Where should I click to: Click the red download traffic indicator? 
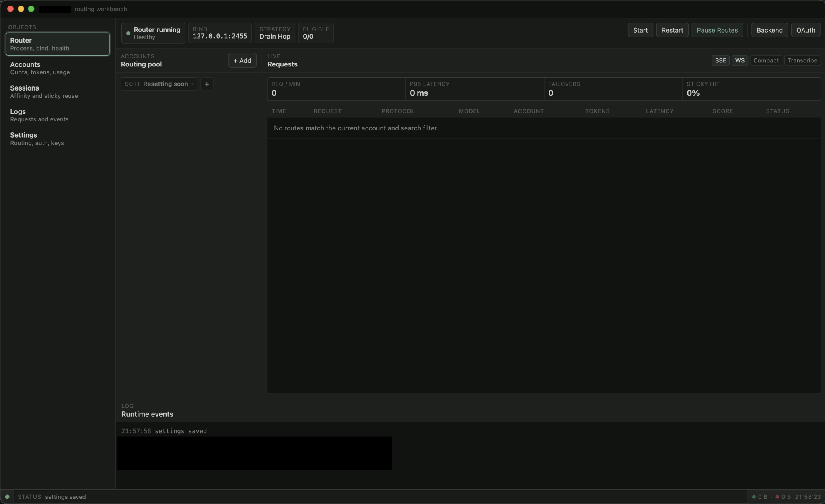[x=777, y=497]
